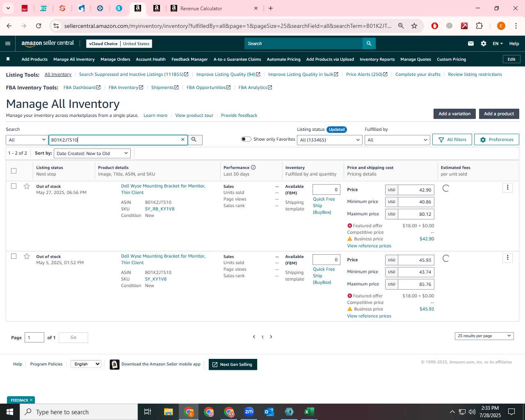Open 25 results per page dropdown
This screenshot has height=420, width=525.
[x=484, y=336]
